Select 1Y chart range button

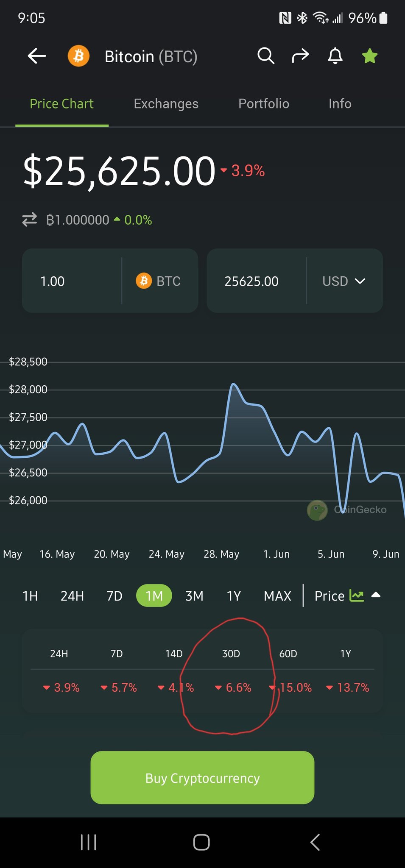(234, 596)
